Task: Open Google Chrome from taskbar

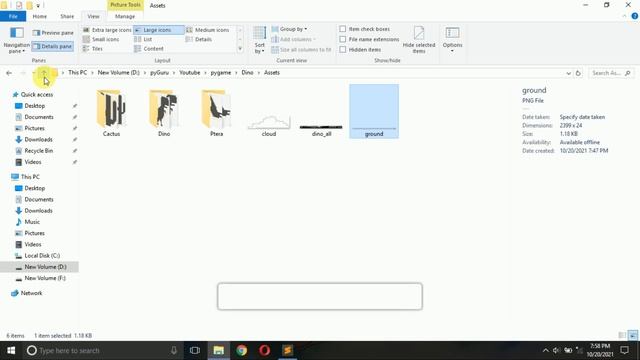Action: point(242,351)
